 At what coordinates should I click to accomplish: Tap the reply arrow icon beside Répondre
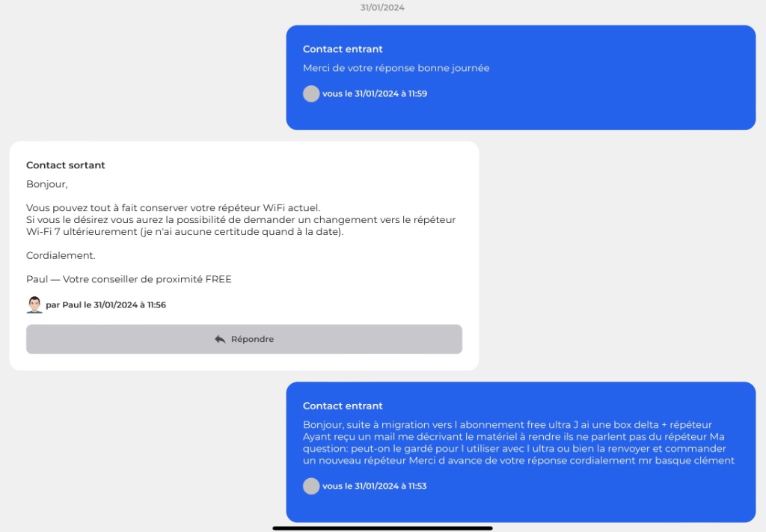pyautogui.click(x=220, y=339)
